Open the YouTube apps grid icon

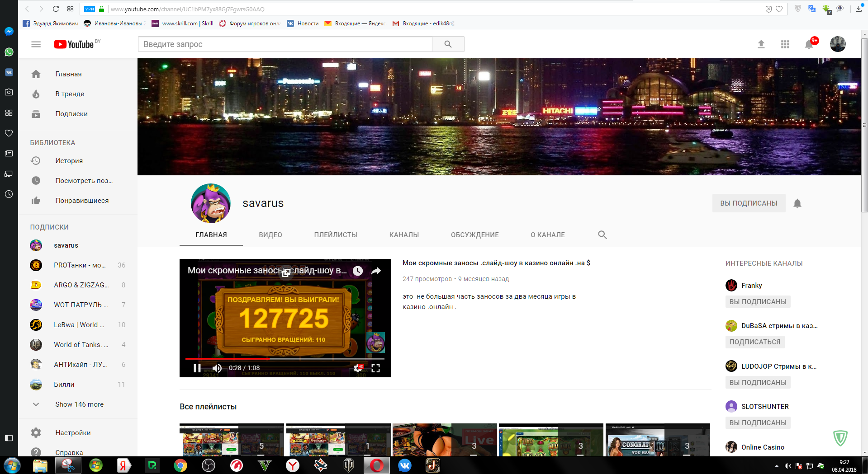[785, 44]
